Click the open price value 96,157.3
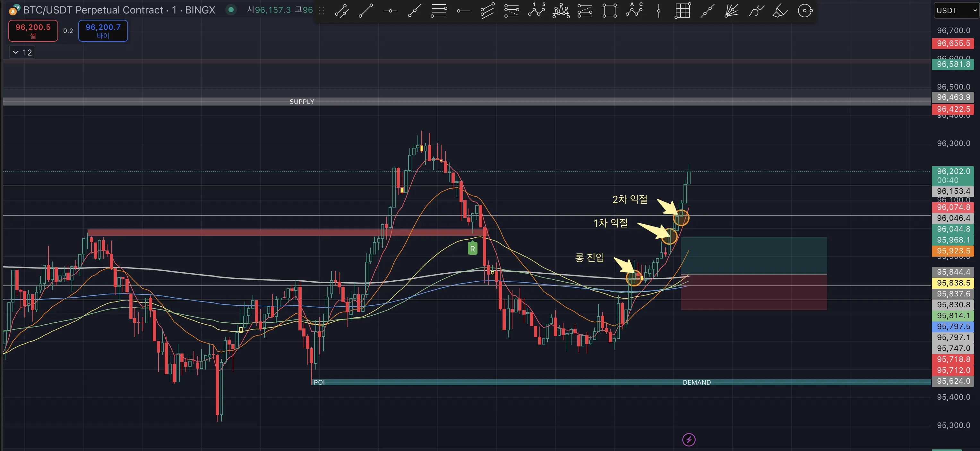 (x=272, y=10)
